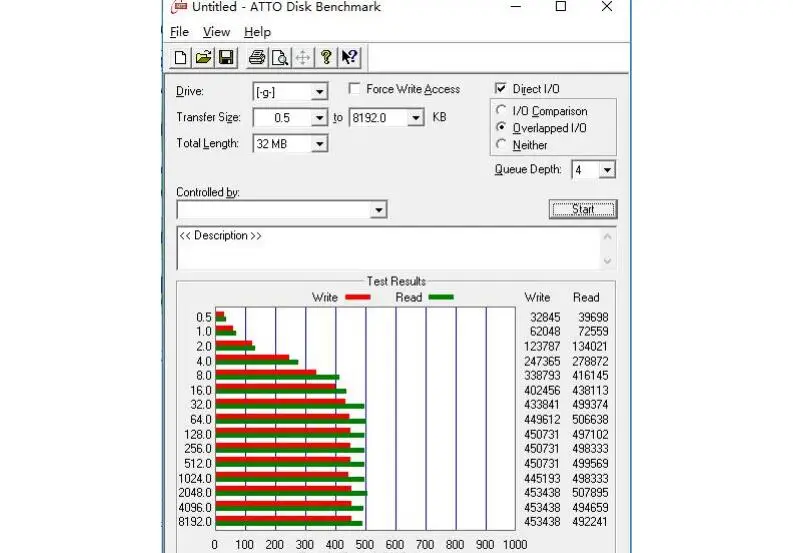The height and width of the screenshot is (553, 793).
Task: Click the green Read legend swatch
Action: coord(441,297)
